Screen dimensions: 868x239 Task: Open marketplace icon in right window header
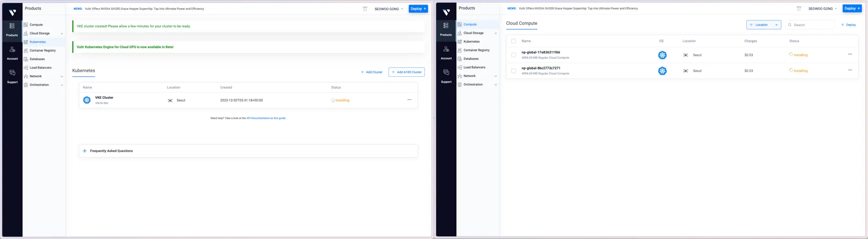(799, 8)
